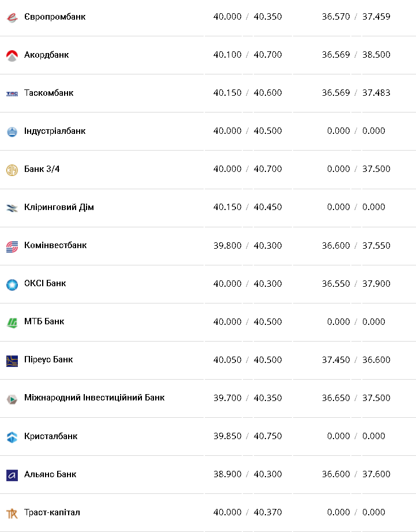This screenshot has width=416, height=532.
Task: Open the Кліринговий Дім name link
Action: point(59,207)
